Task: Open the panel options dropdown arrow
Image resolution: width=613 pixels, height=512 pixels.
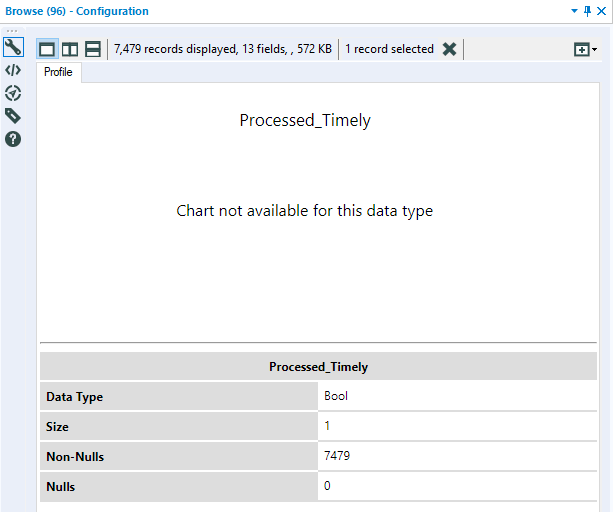Action: coord(574,11)
